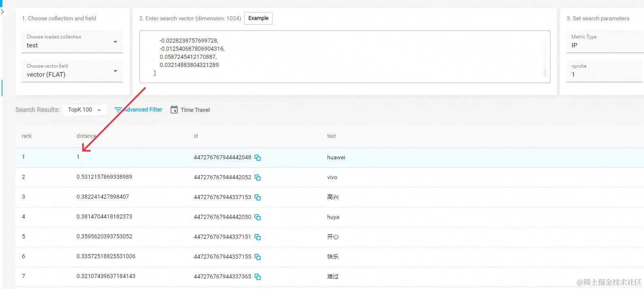The height and width of the screenshot is (289, 644).
Task: Select the 高兴 text cell
Action: pos(333,197)
